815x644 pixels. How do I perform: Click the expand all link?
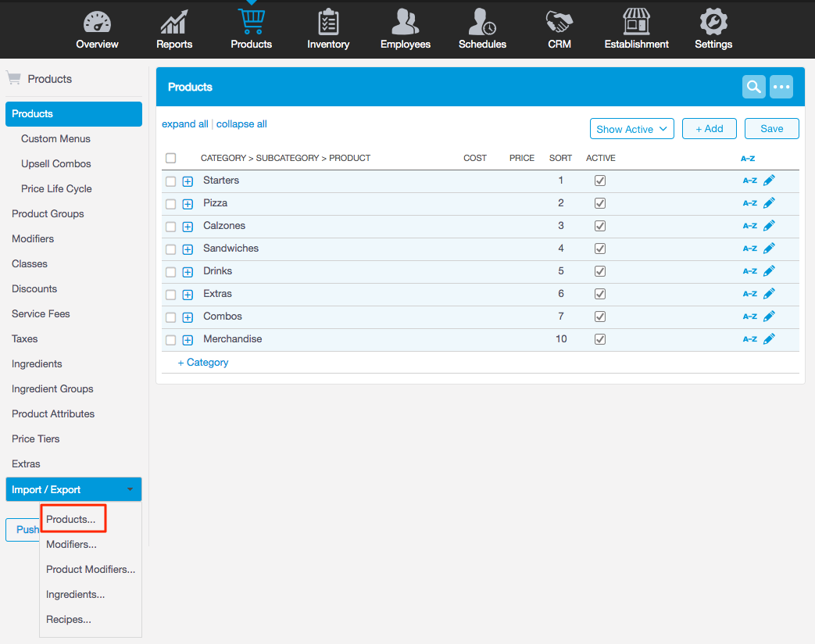[184, 124]
